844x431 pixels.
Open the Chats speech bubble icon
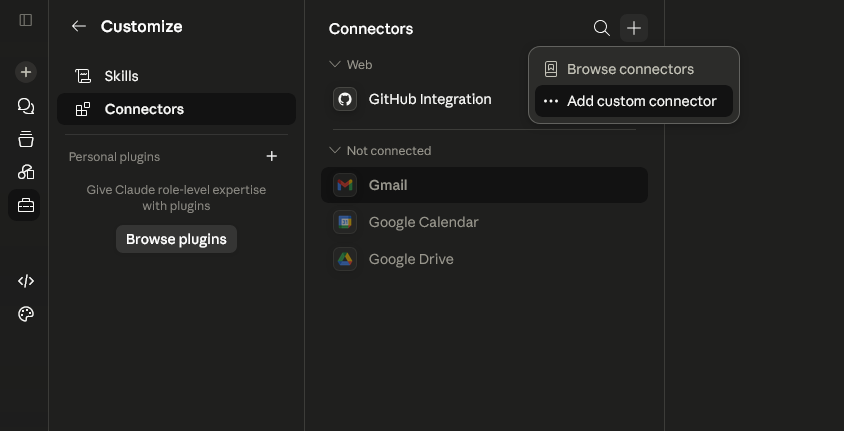pyautogui.click(x=25, y=106)
